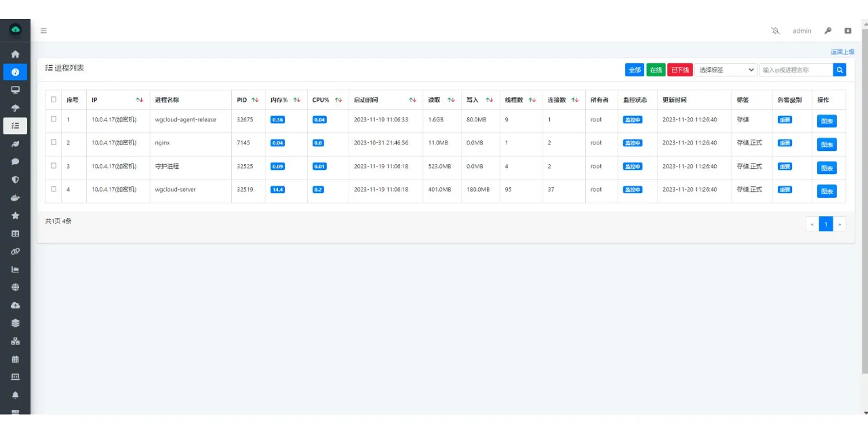Click the 监控中 badge in nginx row
This screenshot has height=433, width=868.
click(x=633, y=143)
